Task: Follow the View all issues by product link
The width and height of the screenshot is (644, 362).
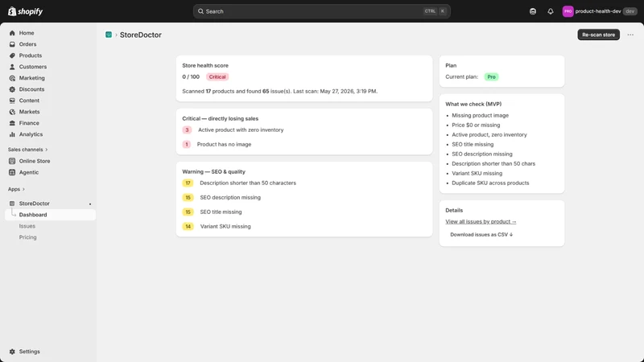Action: pyautogui.click(x=481, y=222)
